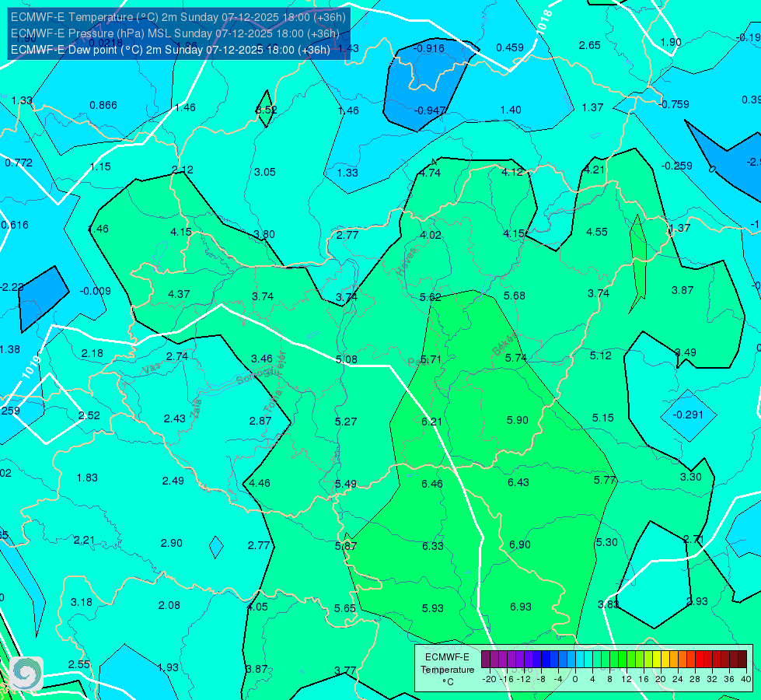Image resolution: width=761 pixels, height=700 pixels.
Task: Click the 5.27 temperature value
Action: pos(346,422)
